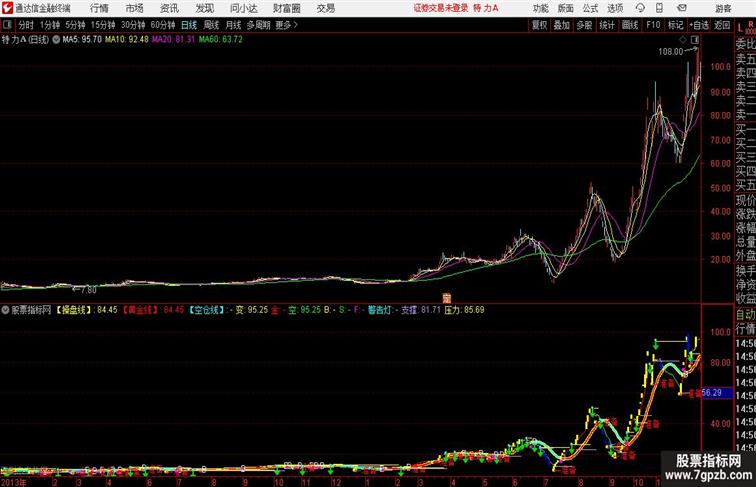
Task: Click the 通达信 red logo icon
Action: coord(7,8)
